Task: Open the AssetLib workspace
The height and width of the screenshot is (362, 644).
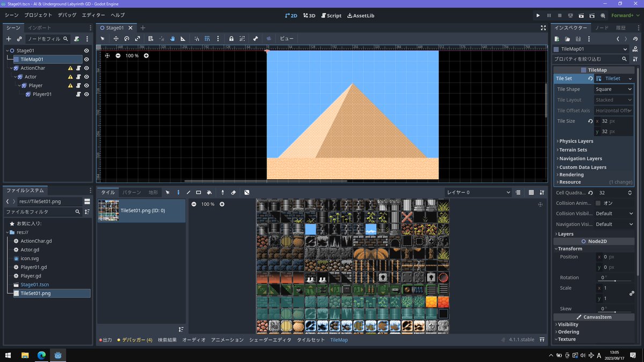Action: (x=361, y=16)
